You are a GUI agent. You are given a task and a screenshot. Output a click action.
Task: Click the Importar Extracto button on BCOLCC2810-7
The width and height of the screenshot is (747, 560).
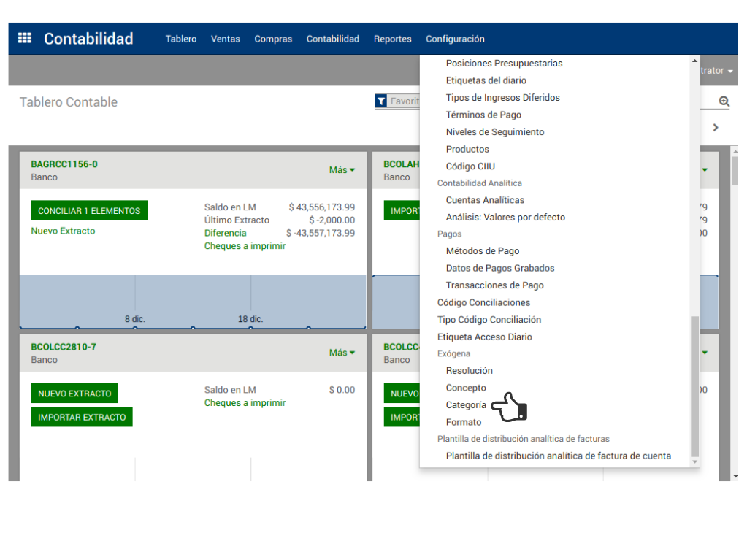tap(82, 418)
